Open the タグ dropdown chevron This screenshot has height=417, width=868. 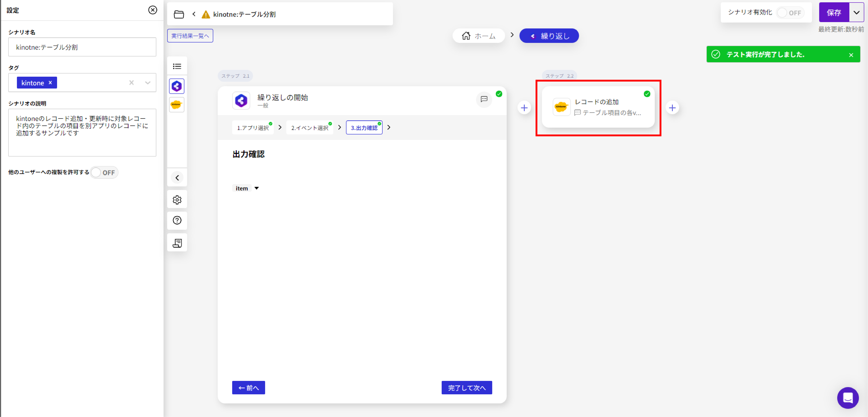[148, 83]
